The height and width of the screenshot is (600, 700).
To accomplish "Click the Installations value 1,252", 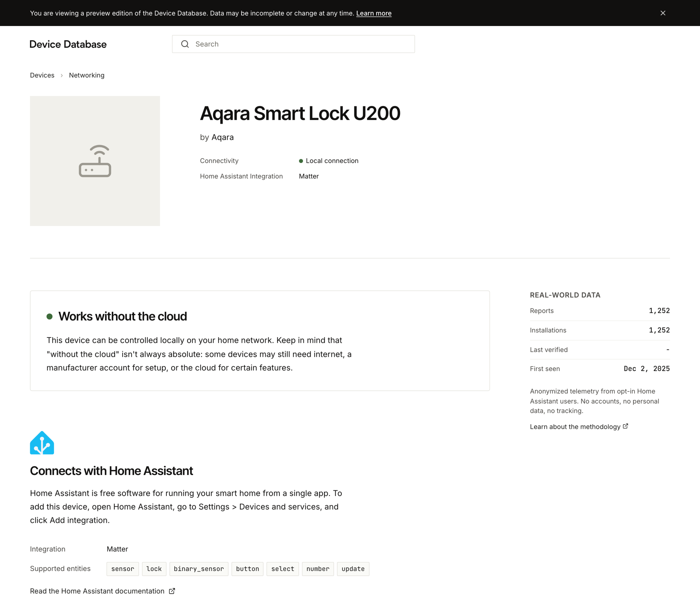I will (659, 330).
